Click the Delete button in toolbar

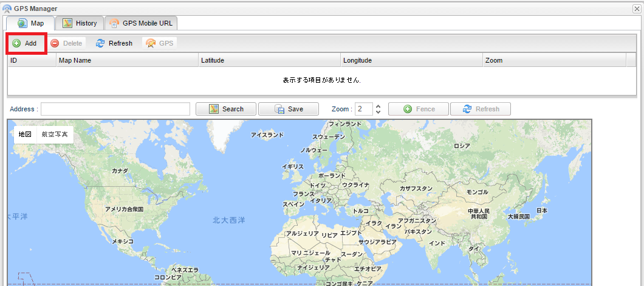[x=67, y=43]
